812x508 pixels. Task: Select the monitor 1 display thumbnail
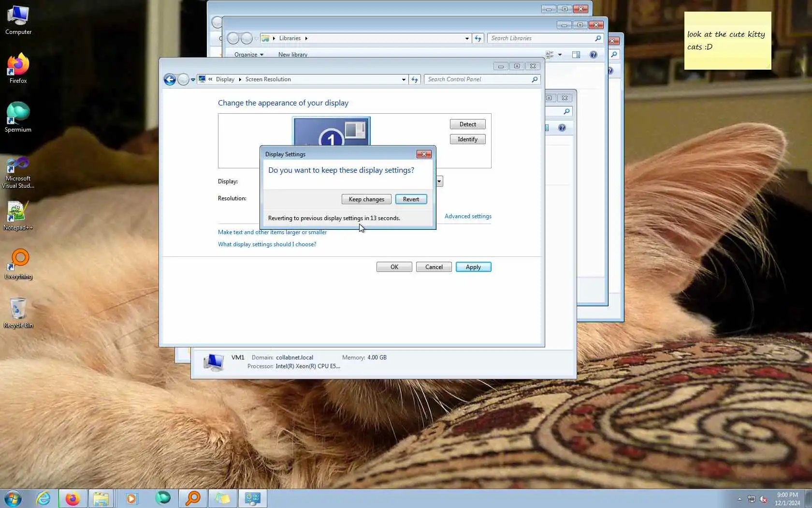point(331,131)
